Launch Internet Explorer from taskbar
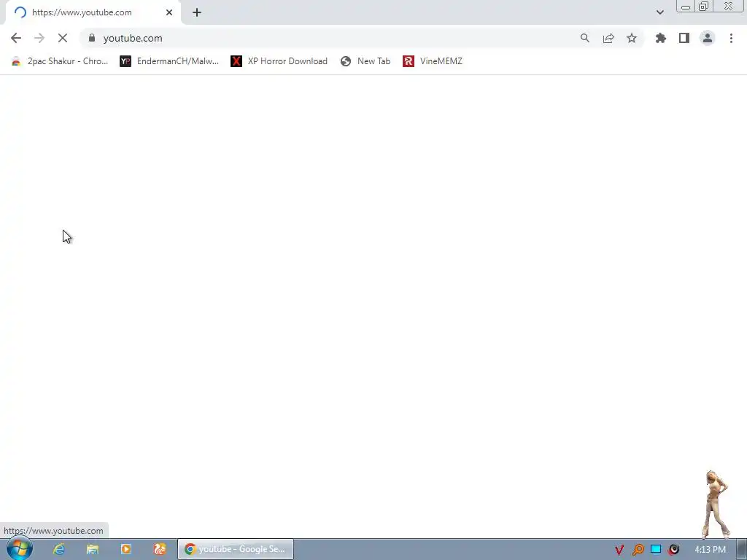The width and height of the screenshot is (747, 560). 59,549
